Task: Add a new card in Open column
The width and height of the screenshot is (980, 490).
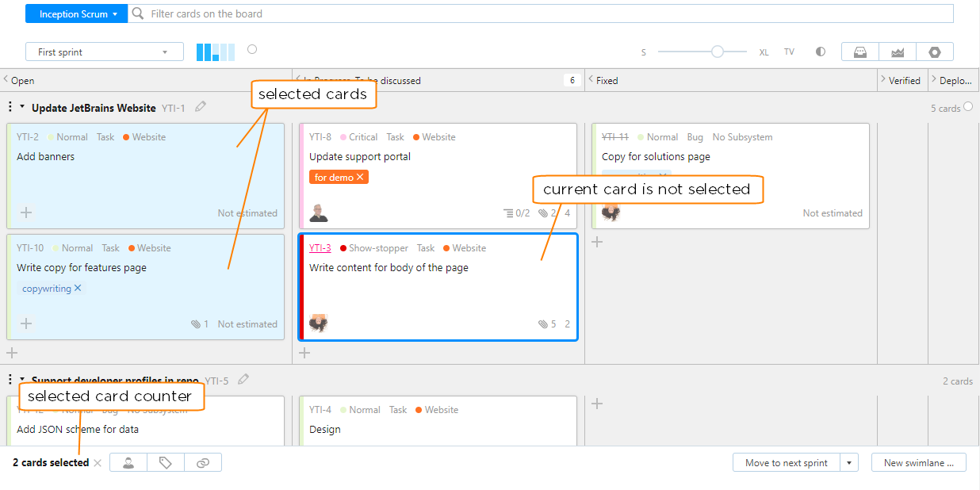Action: [x=12, y=353]
